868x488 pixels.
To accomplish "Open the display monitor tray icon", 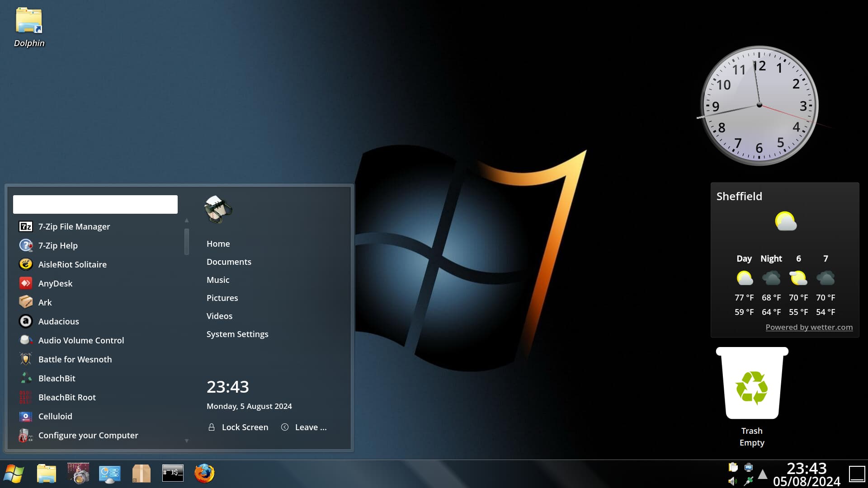I will (749, 467).
